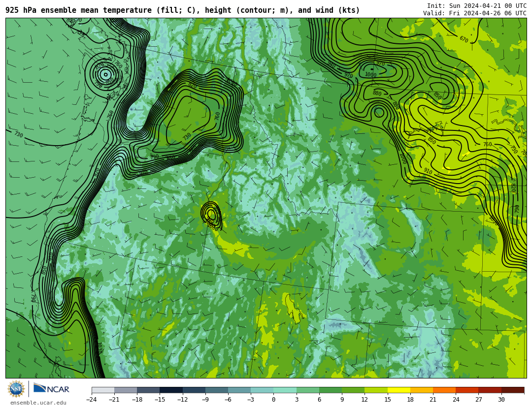Click the darkest brown colorbar swatch above 30
Viewport: 532px width, 409px height.
tap(513, 390)
